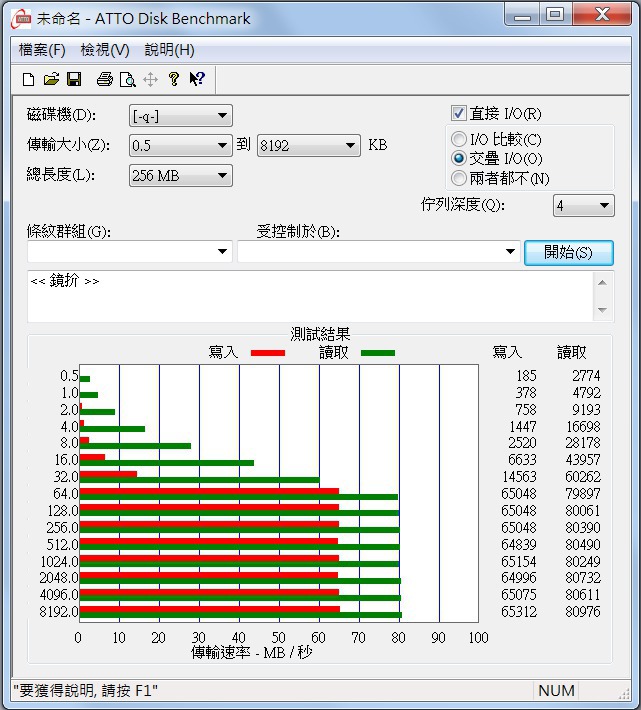This screenshot has height=710, width=641.
Task: Open the 檢視(V) menu
Action: pos(105,50)
